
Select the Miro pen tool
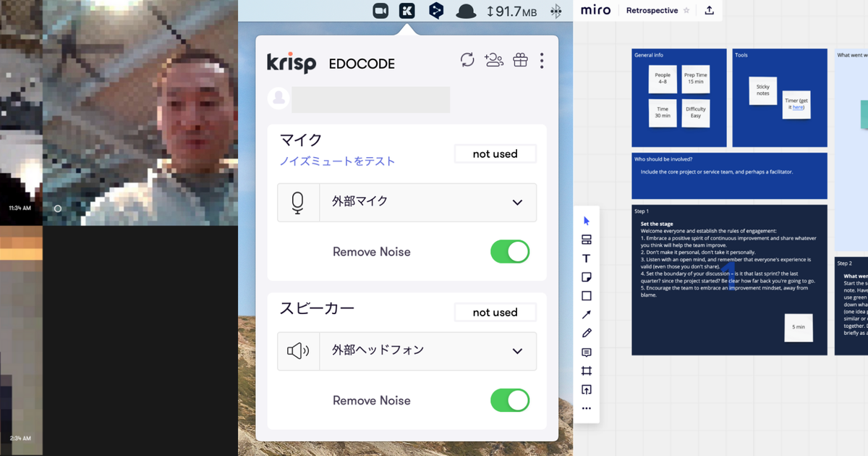point(587,334)
